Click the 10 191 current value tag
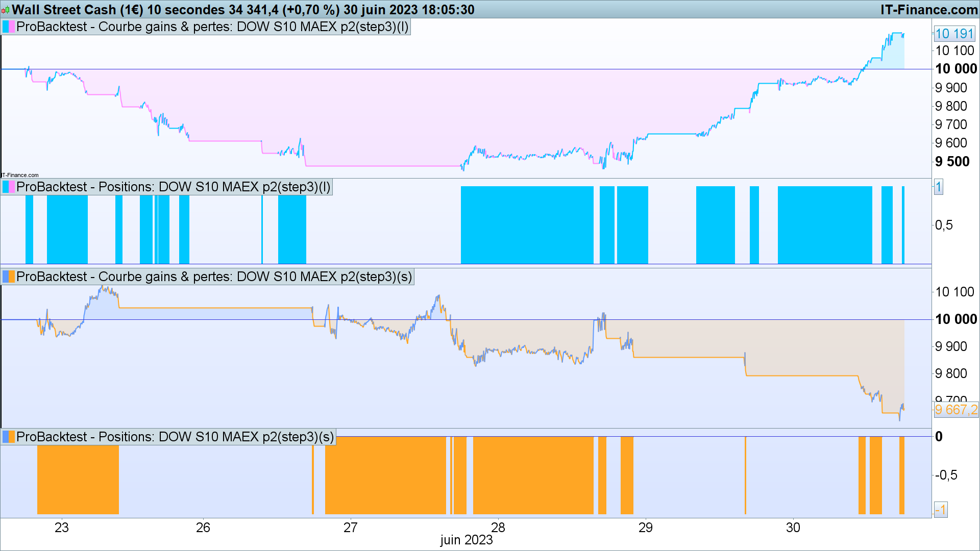The height and width of the screenshot is (551, 980). (954, 34)
